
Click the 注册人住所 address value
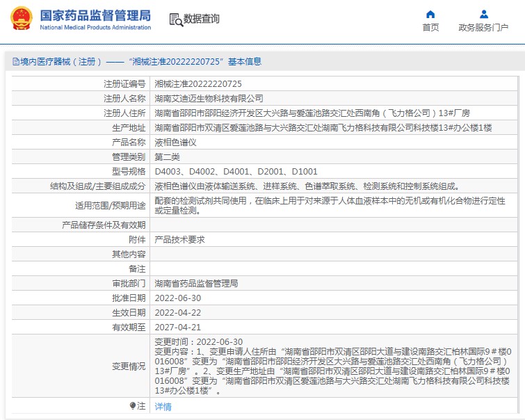click(312, 113)
